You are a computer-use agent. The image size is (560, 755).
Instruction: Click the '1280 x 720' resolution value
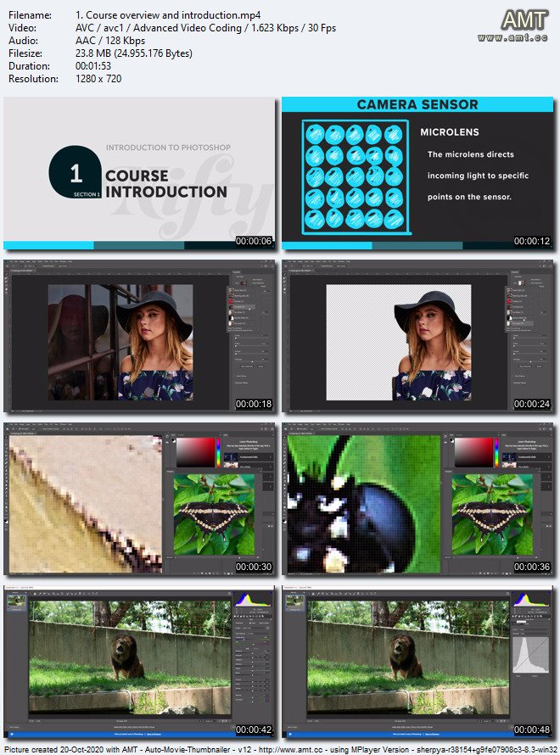(x=98, y=79)
